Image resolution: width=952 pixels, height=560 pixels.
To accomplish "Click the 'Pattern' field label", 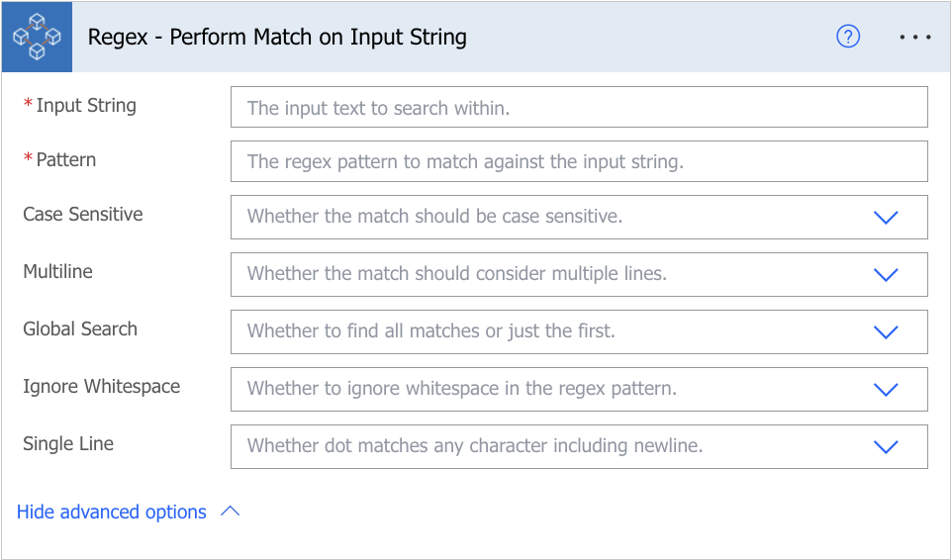I will pos(65,160).
